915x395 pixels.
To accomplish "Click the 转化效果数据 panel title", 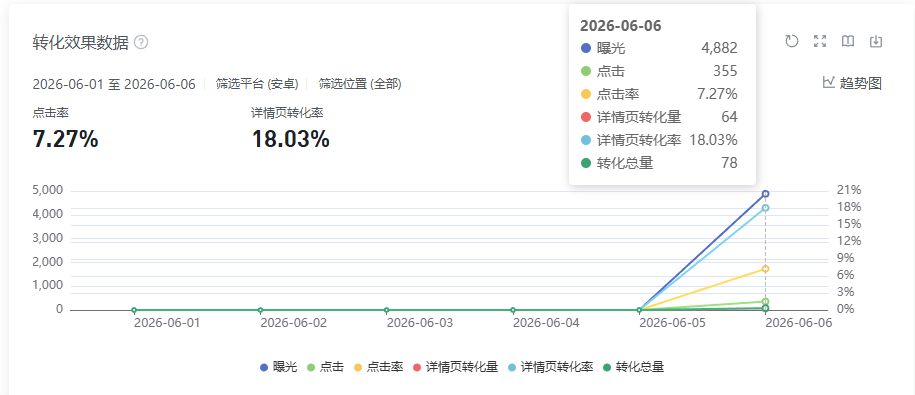I will (81, 43).
